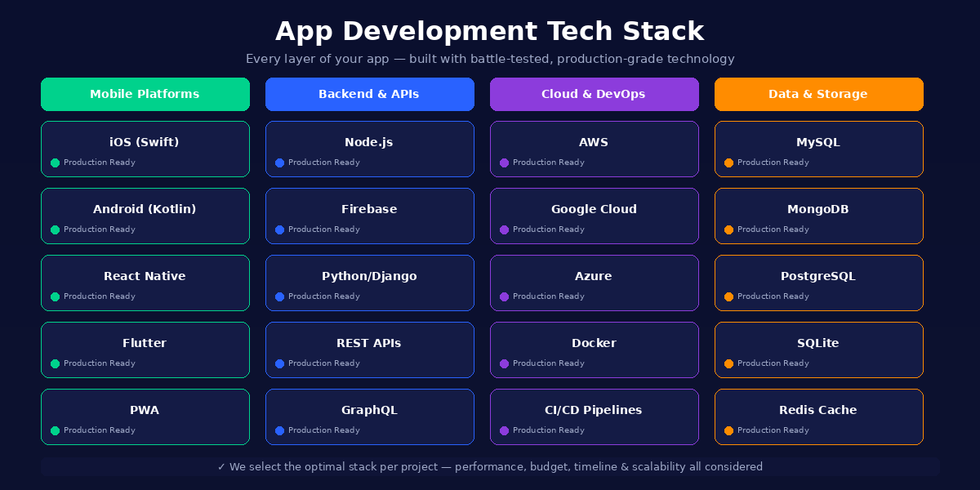Click the blue status dot under Node.js

280,163
